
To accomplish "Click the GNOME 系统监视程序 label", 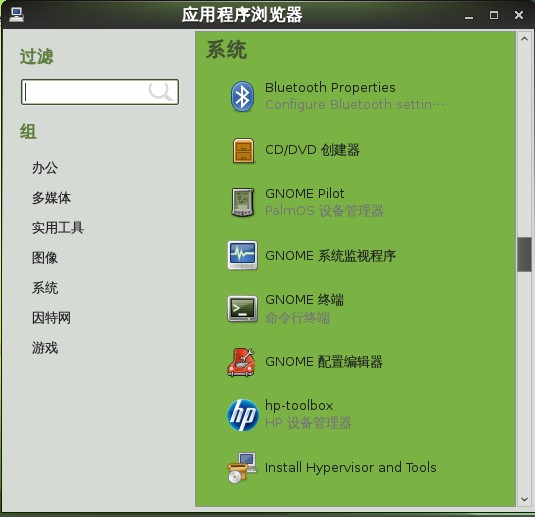I will click(x=330, y=256).
